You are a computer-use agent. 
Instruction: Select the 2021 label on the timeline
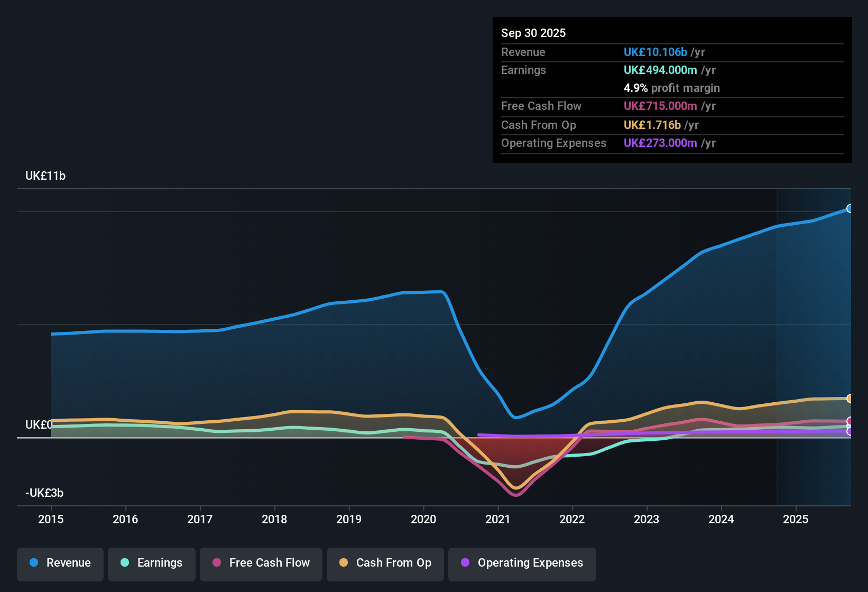(497, 520)
